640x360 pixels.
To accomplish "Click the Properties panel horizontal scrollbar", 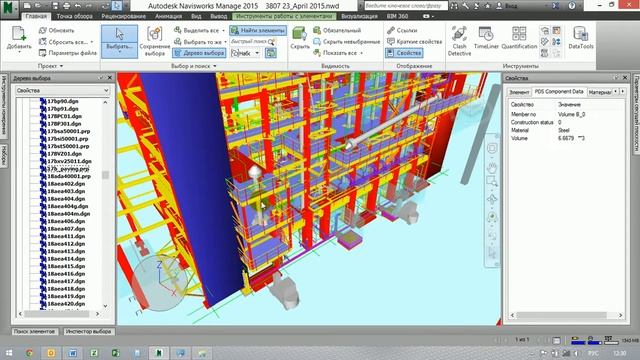I will pos(562,315).
